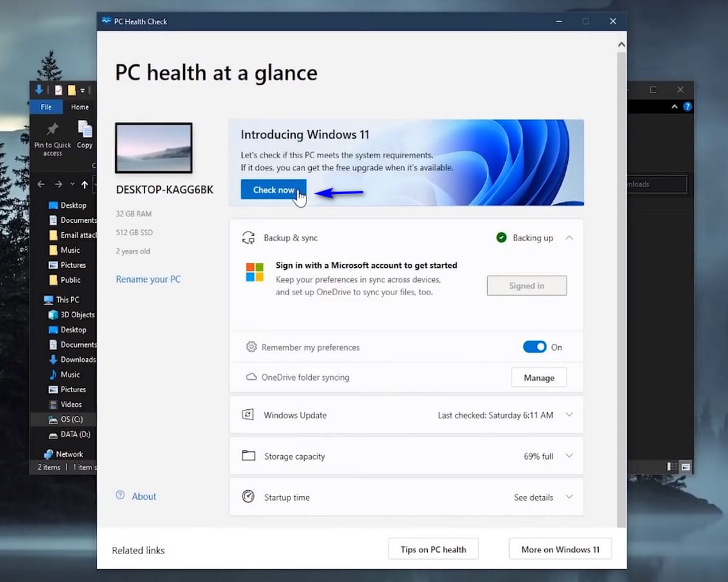Click the OneDrive folder syncing label
The width and height of the screenshot is (728, 582).
(305, 377)
